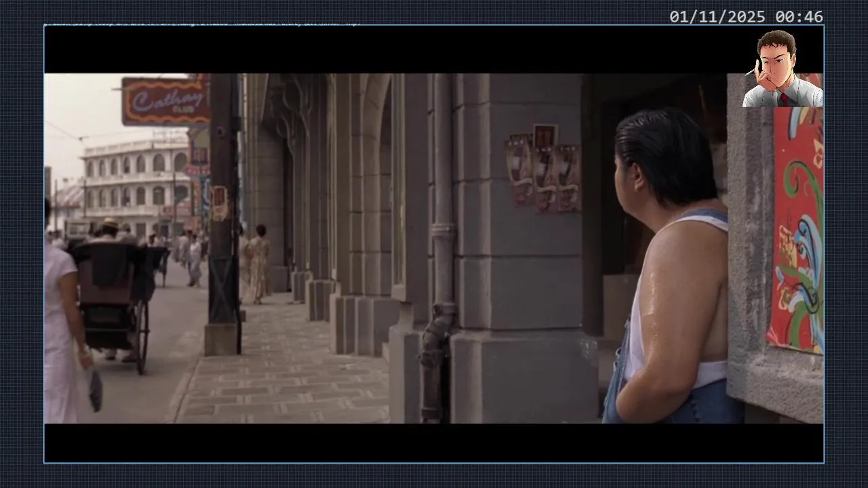The image size is (868, 488).
Task: Click the cartoon man avatar overlay
Action: coord(783,68)
